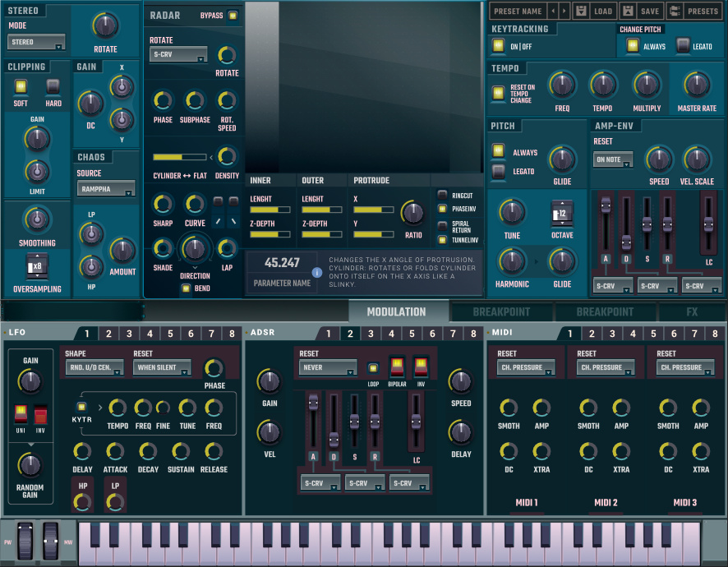728x567 pixels.
Task: Open ADSR Reset Never dropdown
Action: [x=328, y=367]
